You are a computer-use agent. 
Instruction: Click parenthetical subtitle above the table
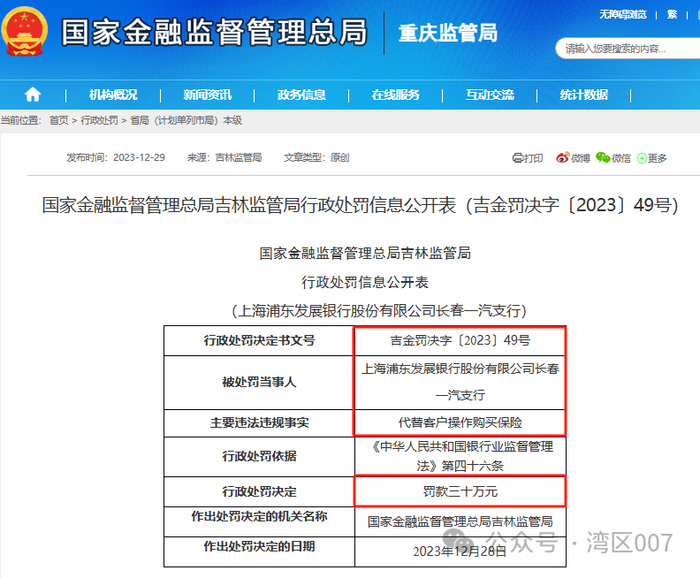379,311
